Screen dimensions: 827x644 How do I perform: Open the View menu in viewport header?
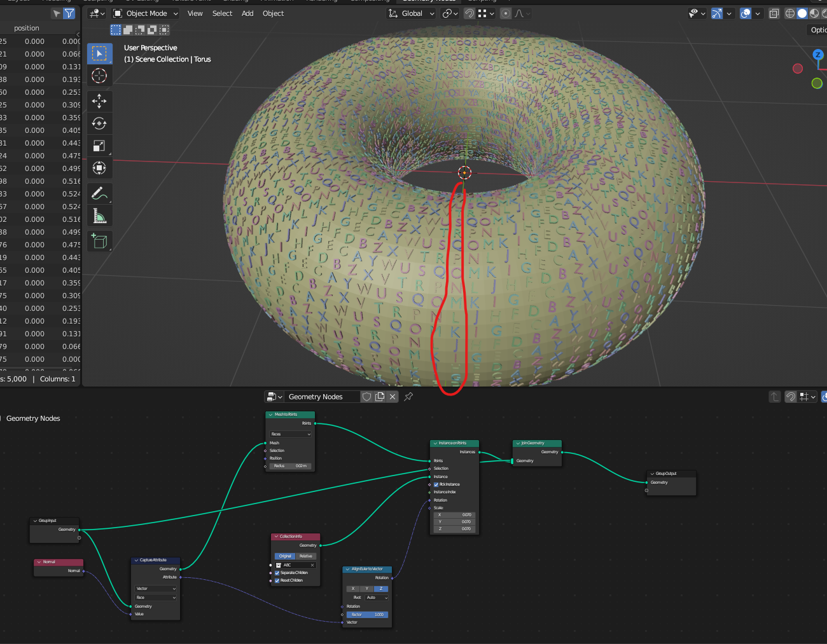click(195, 13)
